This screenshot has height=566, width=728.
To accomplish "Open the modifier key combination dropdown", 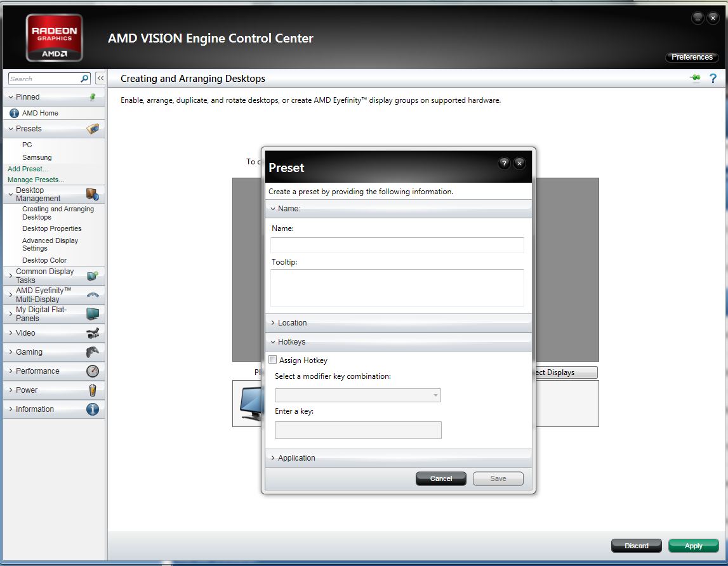I will click(357, 395).
